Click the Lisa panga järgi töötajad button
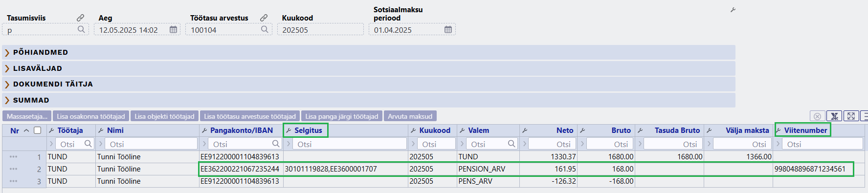 point(342,116)
